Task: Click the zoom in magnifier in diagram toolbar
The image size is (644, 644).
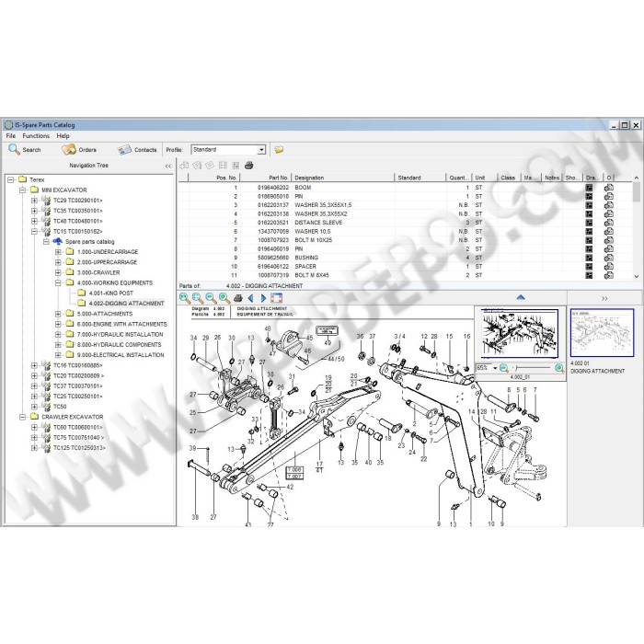Action: (224, 298)
